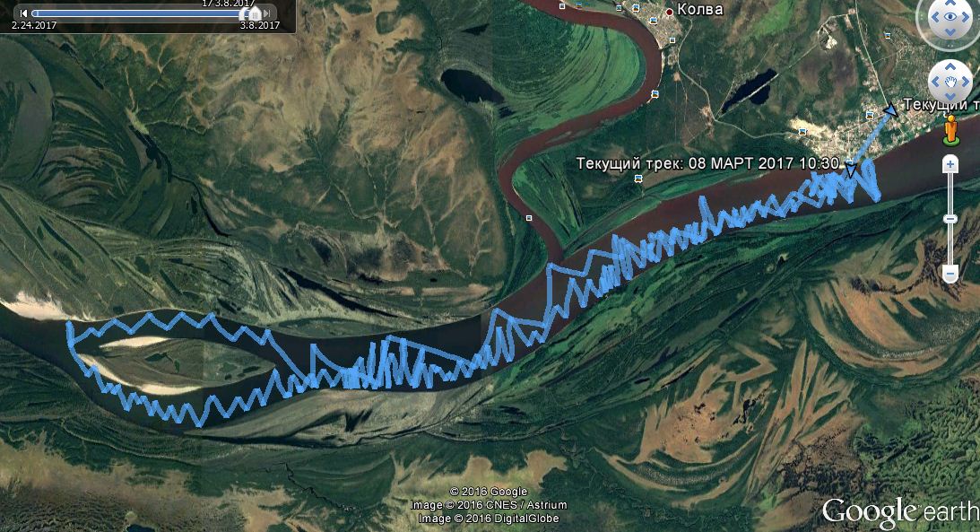Move view up with Move joystick arrow
Viewport: 980px width, 532px height.
click(x=950, y=66)
